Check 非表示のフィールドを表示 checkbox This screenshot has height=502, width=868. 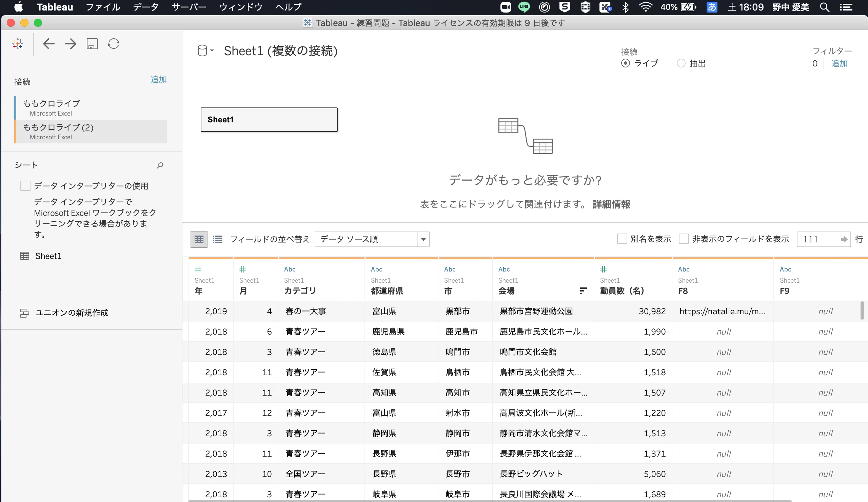683,239
